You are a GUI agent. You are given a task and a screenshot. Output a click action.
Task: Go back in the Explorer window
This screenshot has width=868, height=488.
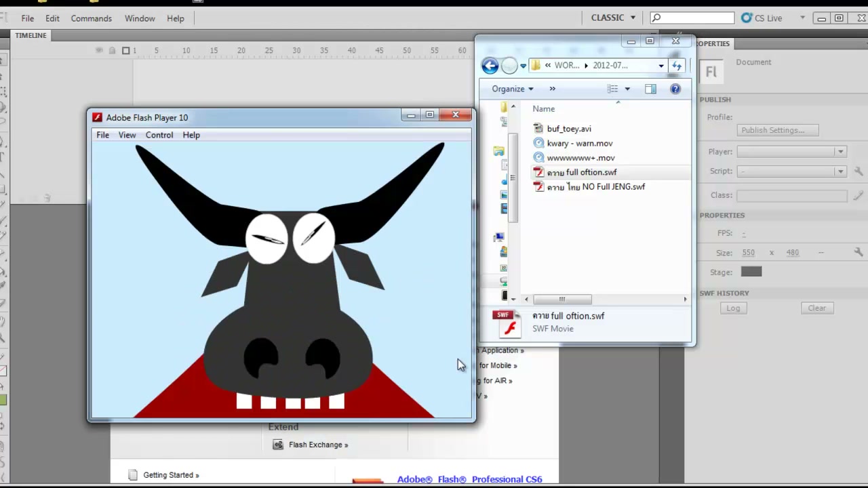click(x=490, y=65)
